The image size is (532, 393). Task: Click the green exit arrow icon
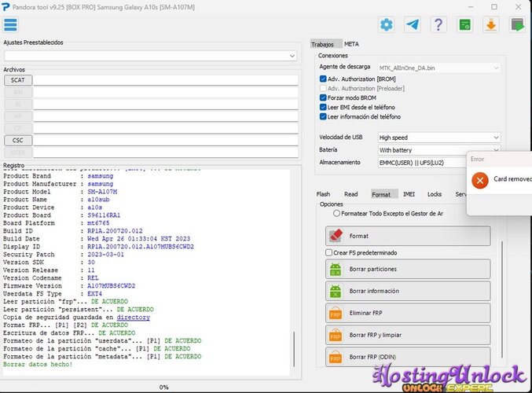pos(517,25)
